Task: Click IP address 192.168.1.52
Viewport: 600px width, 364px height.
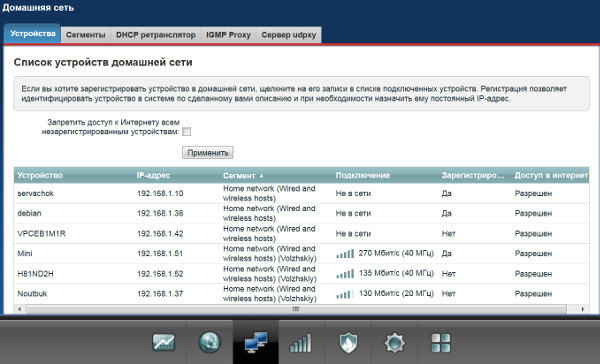Action: [x=160, y=274]
